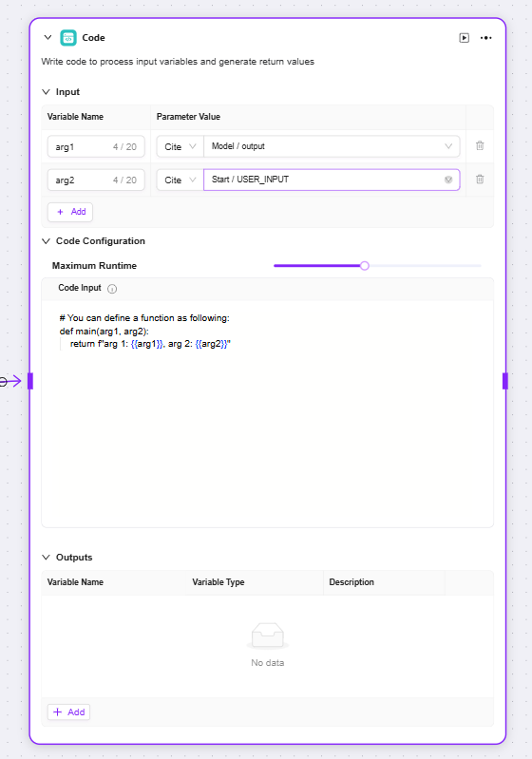Screen dimensions: 532x759
Task: Collapse the Code node header chevron
Action: (47, 37)
